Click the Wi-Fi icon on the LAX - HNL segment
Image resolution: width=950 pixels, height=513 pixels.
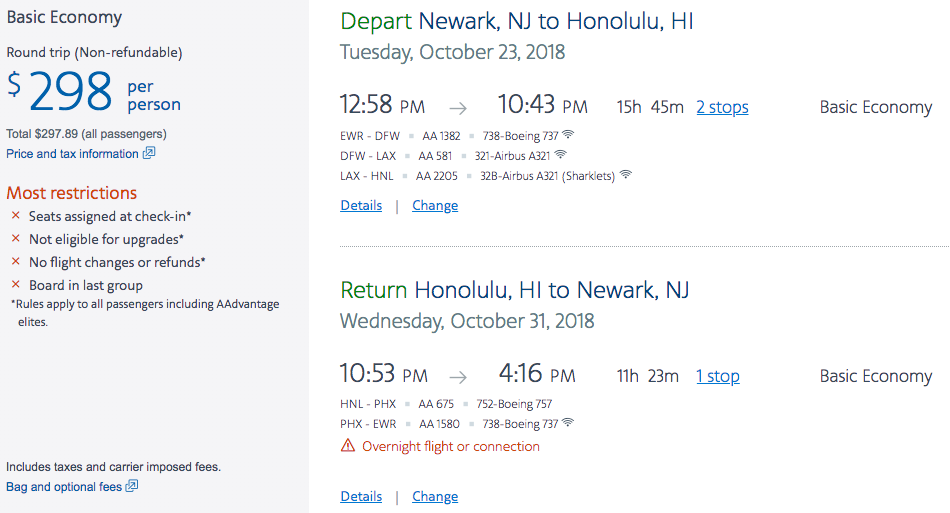coord(626,175)
